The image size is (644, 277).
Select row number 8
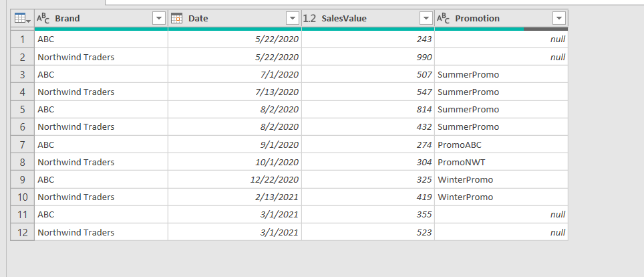click(22, 162)
